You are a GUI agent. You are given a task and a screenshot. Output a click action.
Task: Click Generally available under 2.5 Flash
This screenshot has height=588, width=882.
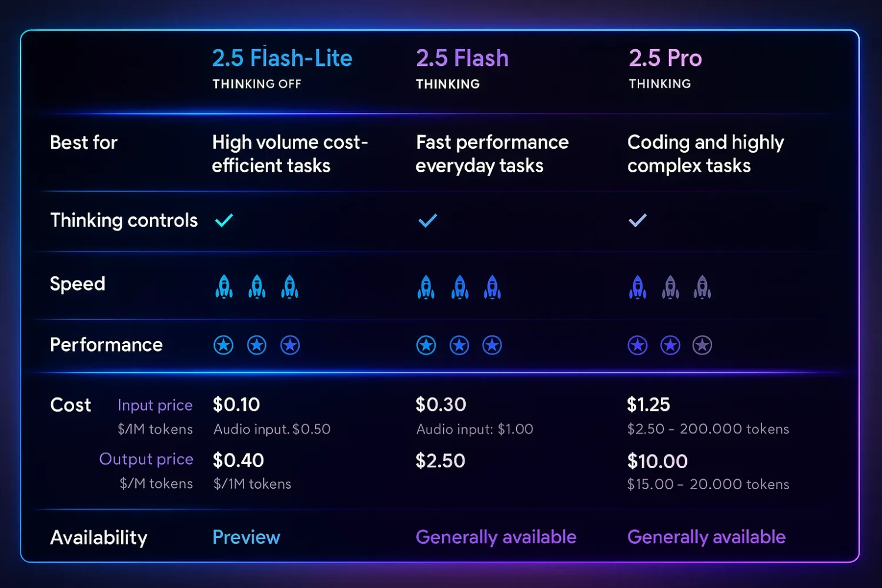[x=496, y=537]
